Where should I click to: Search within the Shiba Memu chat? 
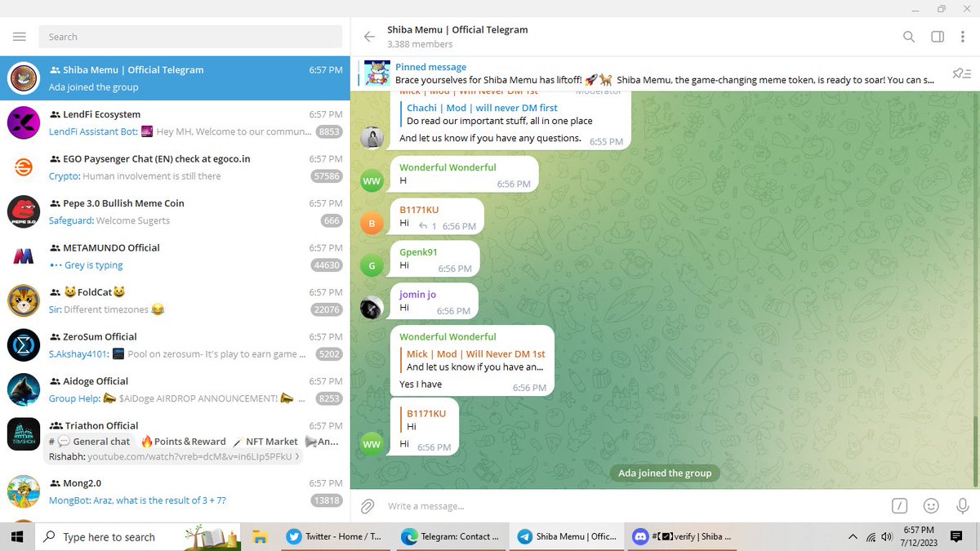(909, 37)
